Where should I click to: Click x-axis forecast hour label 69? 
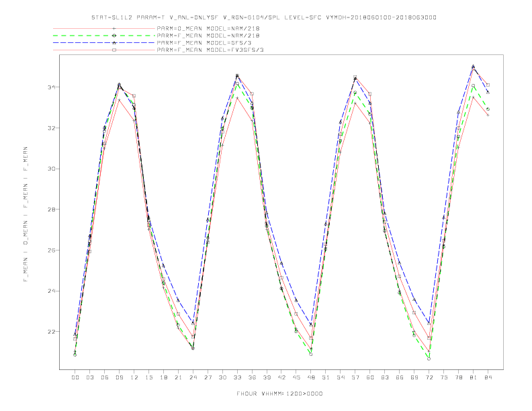(x=414, y=377)
